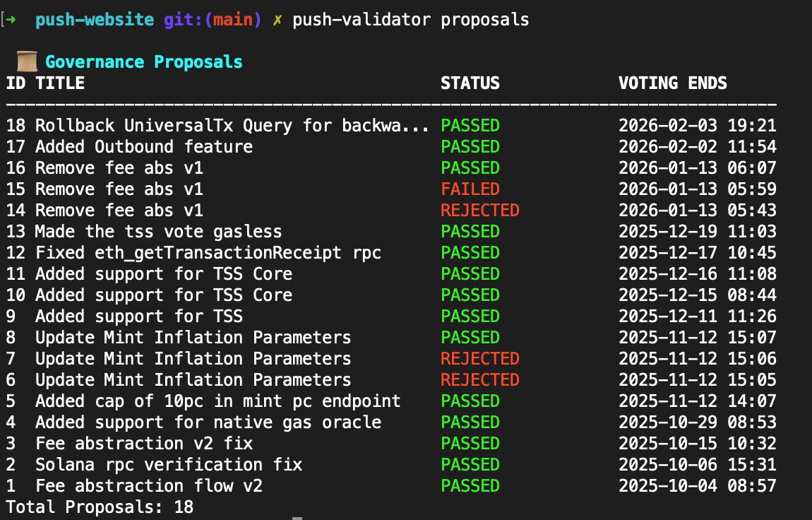812x520 pixels.
Task: Click 'Added support for TSS Core' in row 10
Action: click(164, 295)
